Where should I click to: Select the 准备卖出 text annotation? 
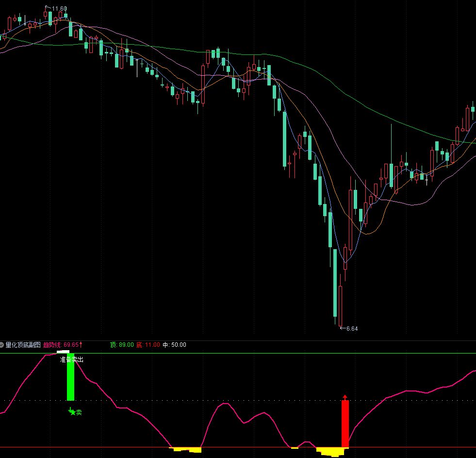point(72,360)
